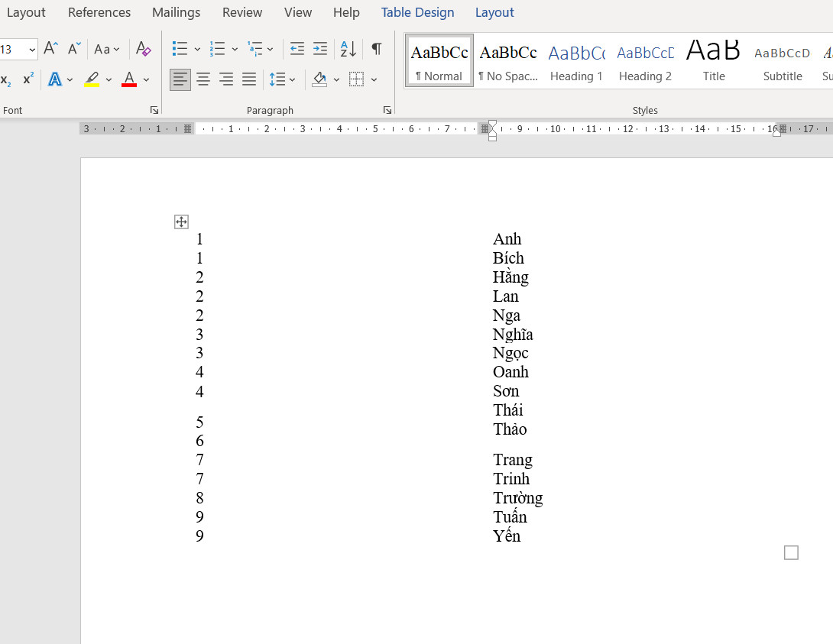
Task: Apply the Title style
Action: (x=714, y=61)
